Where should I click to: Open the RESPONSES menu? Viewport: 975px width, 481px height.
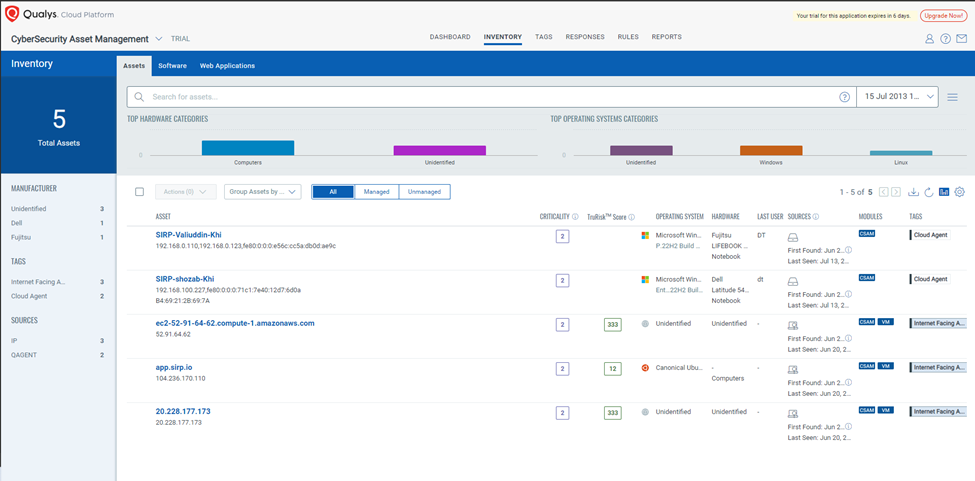click(x=585, y=37)
